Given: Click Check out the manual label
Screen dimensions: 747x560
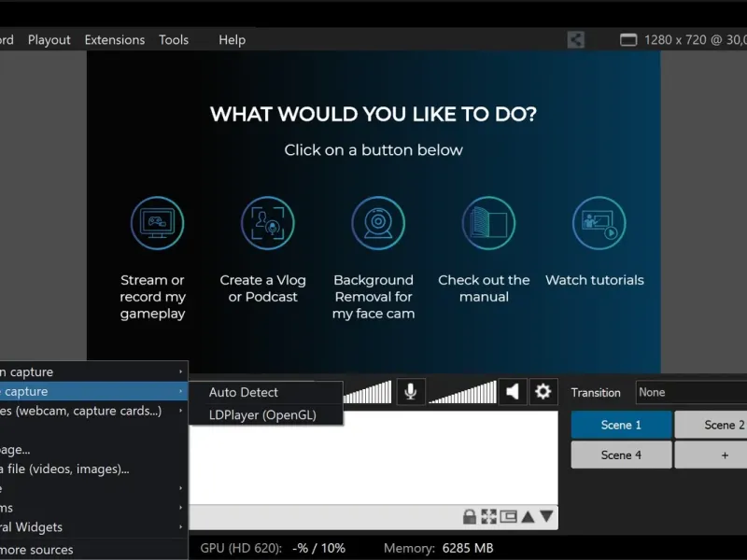Looking at the screenshot, I should (x=484, y=288).
